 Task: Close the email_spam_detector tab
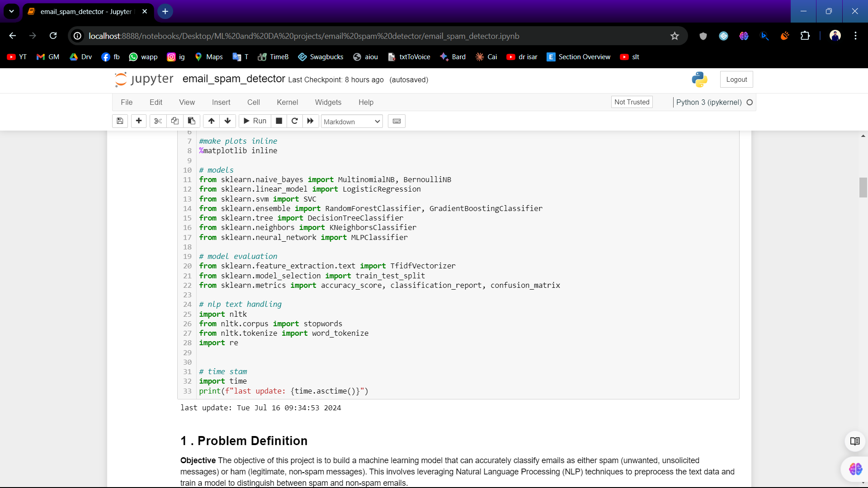[x=145, y=11]
